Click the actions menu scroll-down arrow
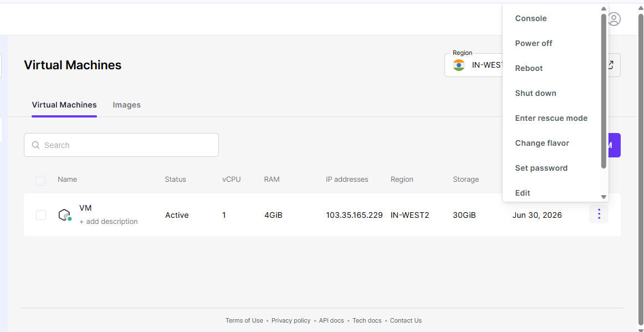The image size is (644, 332). click(604, 197)
